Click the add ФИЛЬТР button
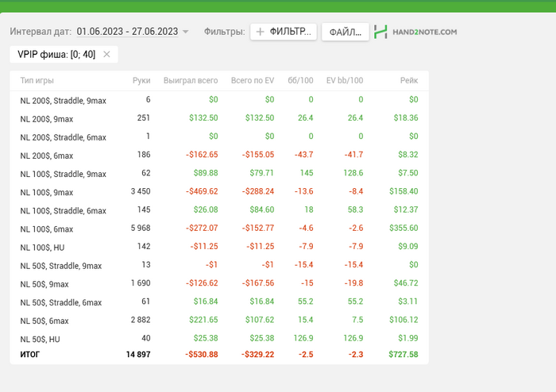The image size is (556, 392). 284,32
